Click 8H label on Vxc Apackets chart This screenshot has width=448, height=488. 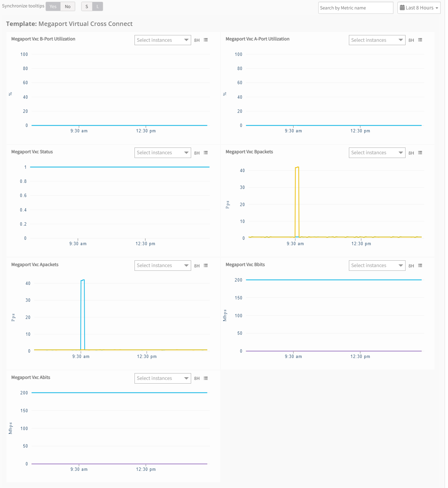click(x=197, y=266)
